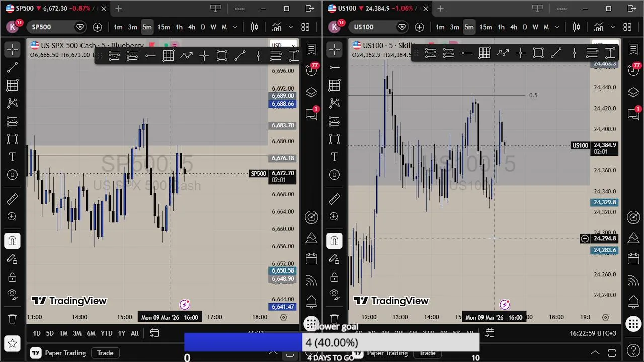Select the geometric shapes tool in SP500 window
Screen dimensions: 644x362
[12, 139]
